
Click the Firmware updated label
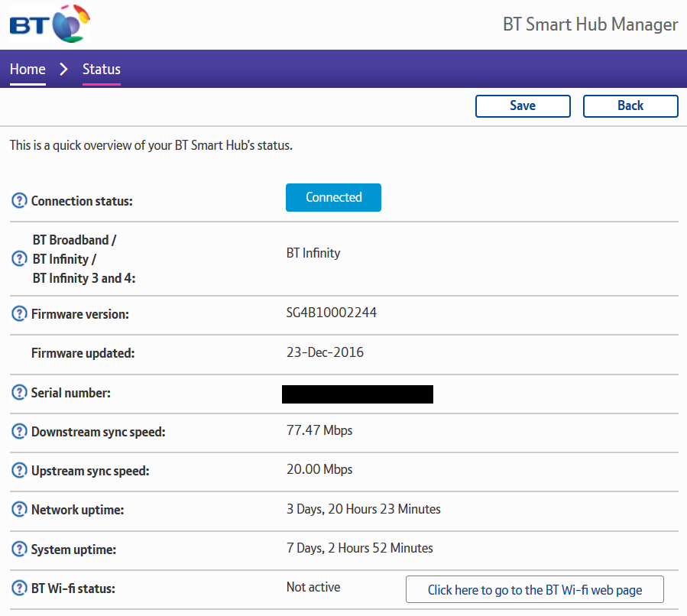(x=83, y=353)
